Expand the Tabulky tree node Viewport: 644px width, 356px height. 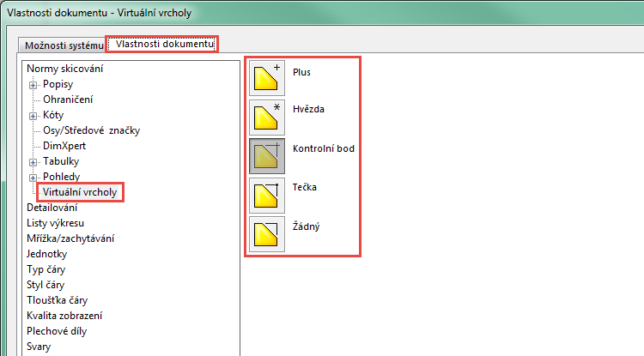click(33, 161)
